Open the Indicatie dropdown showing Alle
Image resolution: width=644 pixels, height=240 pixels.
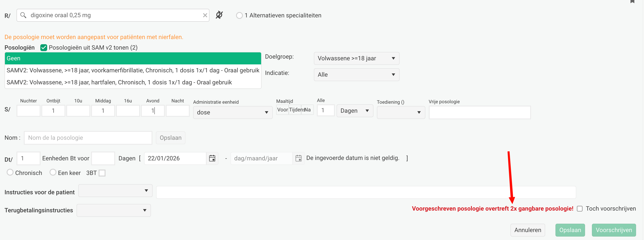pyautogui.click(x=356, y=74)
